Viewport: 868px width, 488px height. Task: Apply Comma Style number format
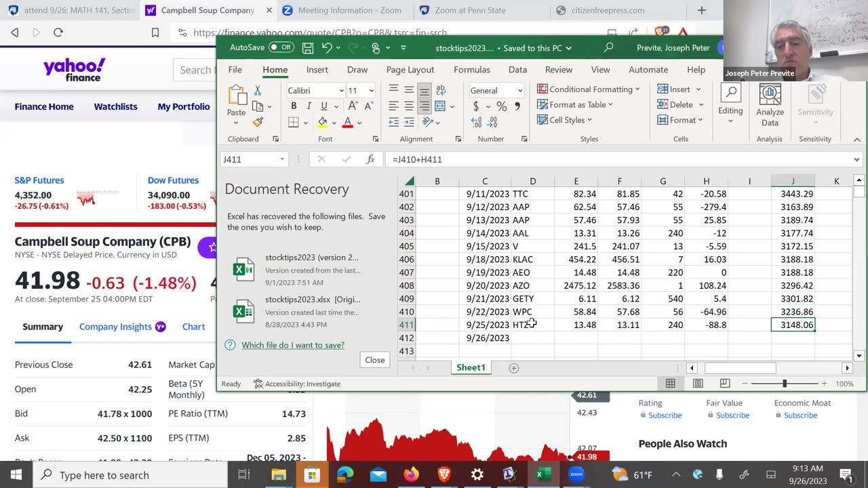click(517, 106)
